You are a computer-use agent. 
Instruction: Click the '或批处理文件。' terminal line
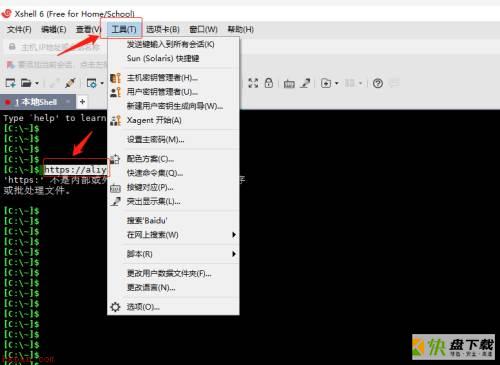click(x=37, y=190)
